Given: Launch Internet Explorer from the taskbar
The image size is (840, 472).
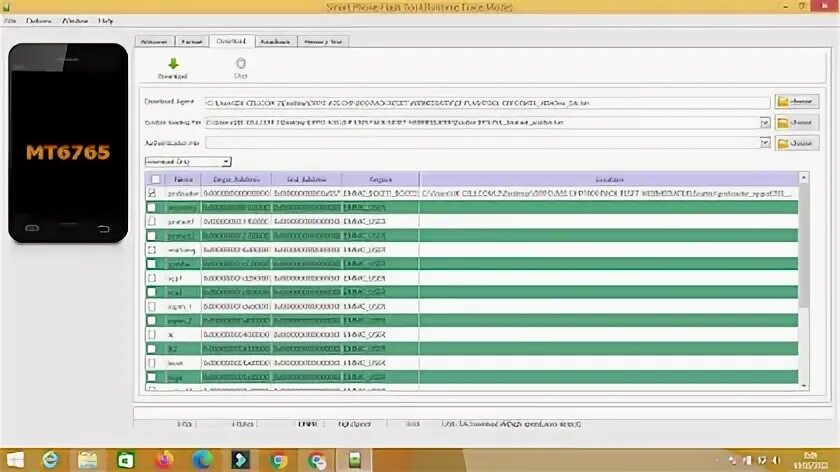Looking at the screenshot, I should [x=50, y=460].
